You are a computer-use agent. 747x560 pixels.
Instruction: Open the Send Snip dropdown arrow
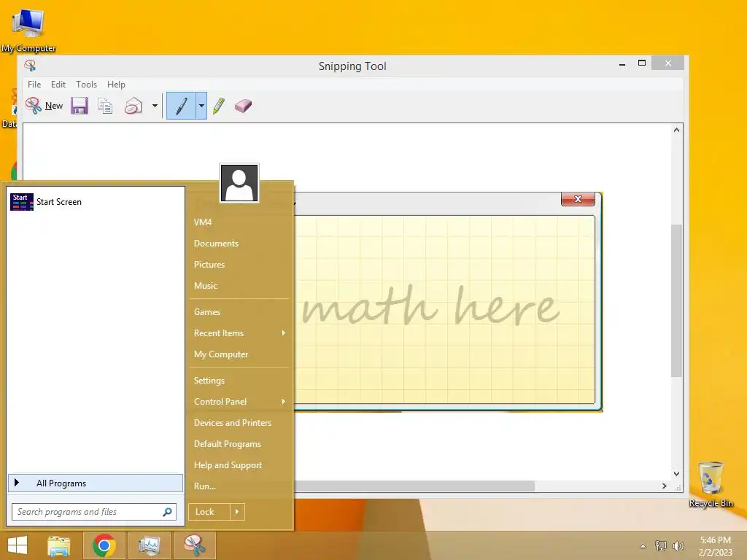click(155, 106)
